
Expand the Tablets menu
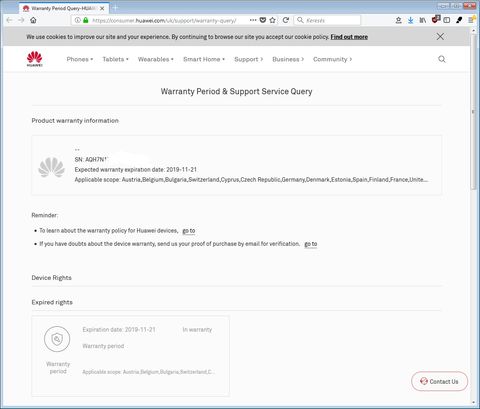point(115,59)
